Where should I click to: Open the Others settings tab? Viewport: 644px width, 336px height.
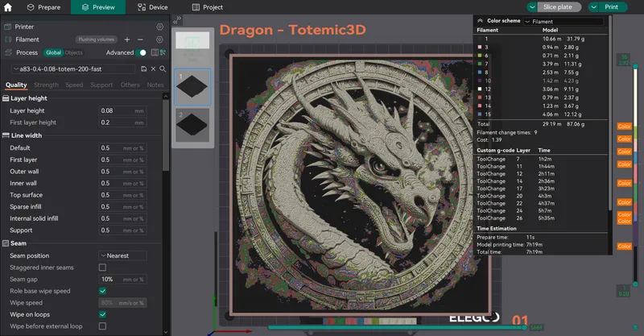point(130,85)
